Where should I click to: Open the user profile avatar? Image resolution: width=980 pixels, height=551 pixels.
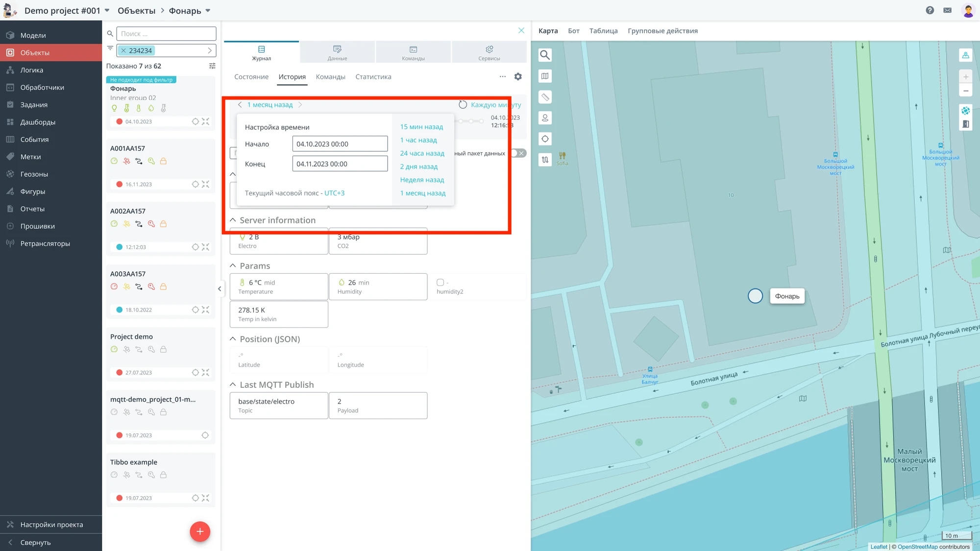pyautogui.click(x=968, y=10)
